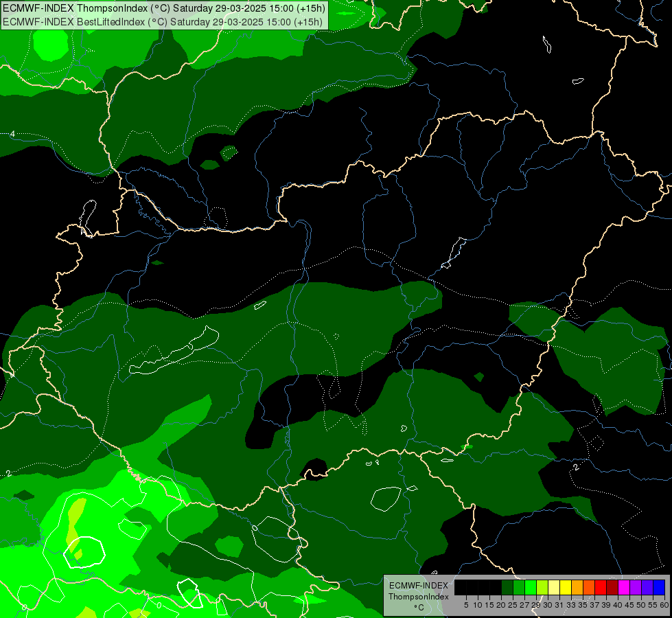Select the orange 33-35 legend swatch
The image size is (672, 618).
pyautogui.click(x=577, y=587)
